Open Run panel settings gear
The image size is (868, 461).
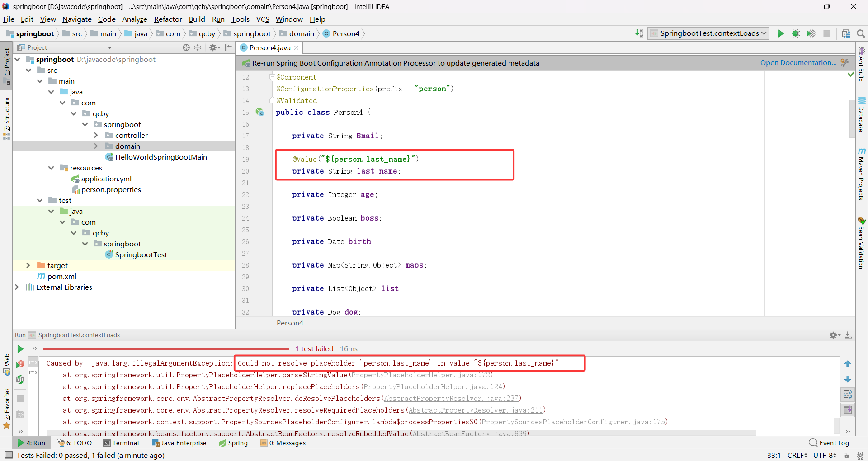tap(835, 335)
